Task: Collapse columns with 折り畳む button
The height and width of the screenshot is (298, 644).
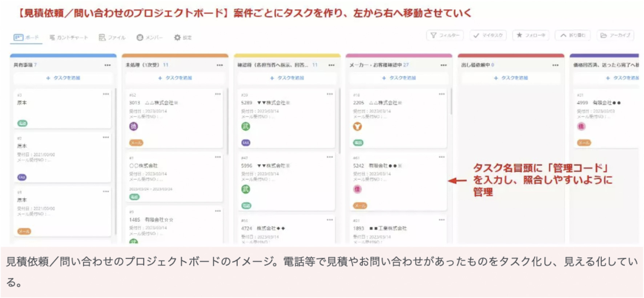Action: (x=572, y=35)
